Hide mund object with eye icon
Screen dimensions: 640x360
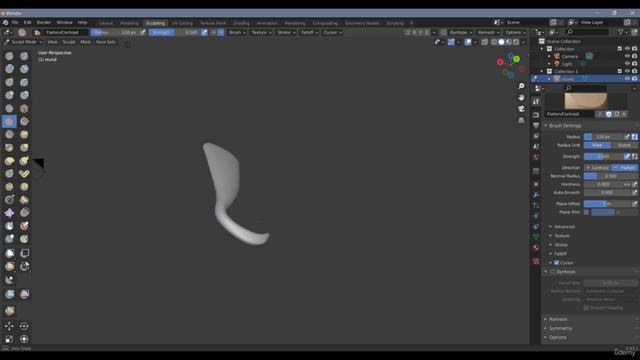[x=627, y=78]
